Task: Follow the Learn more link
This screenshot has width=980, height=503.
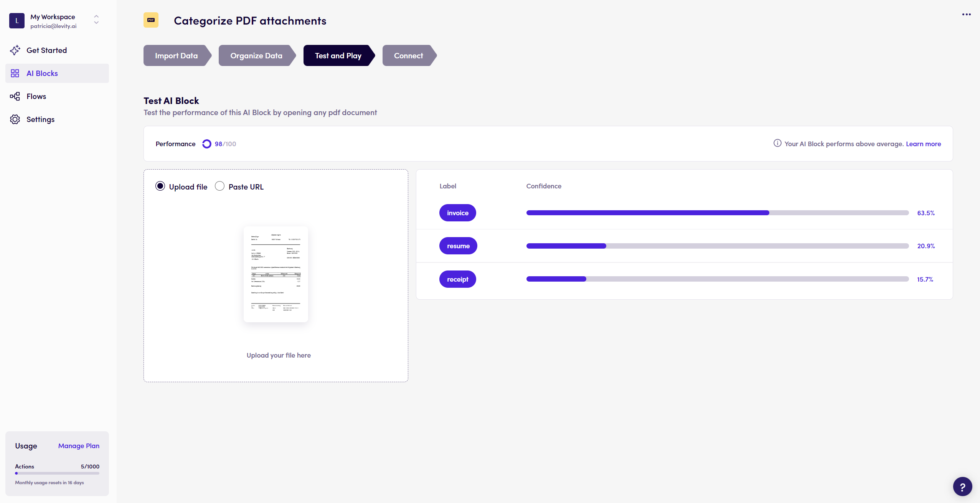Action: [923, 144]
